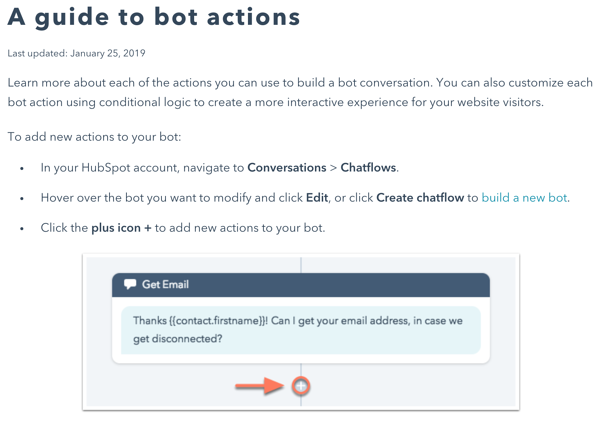Image resolution: width=599 pixels, height=422 pixels.
Task: Click the bold word Edit in second bullet
Action: tap(317, 197)
